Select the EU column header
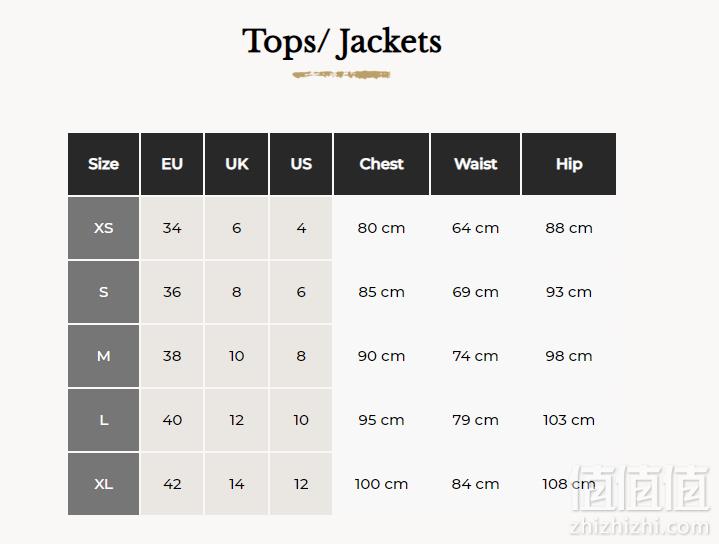The height and width of the screenshot is (544, 719). tap(172, 164)
